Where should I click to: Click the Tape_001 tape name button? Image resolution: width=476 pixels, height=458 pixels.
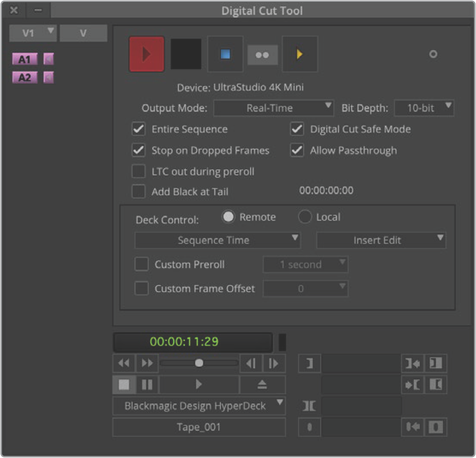(198, 427)
